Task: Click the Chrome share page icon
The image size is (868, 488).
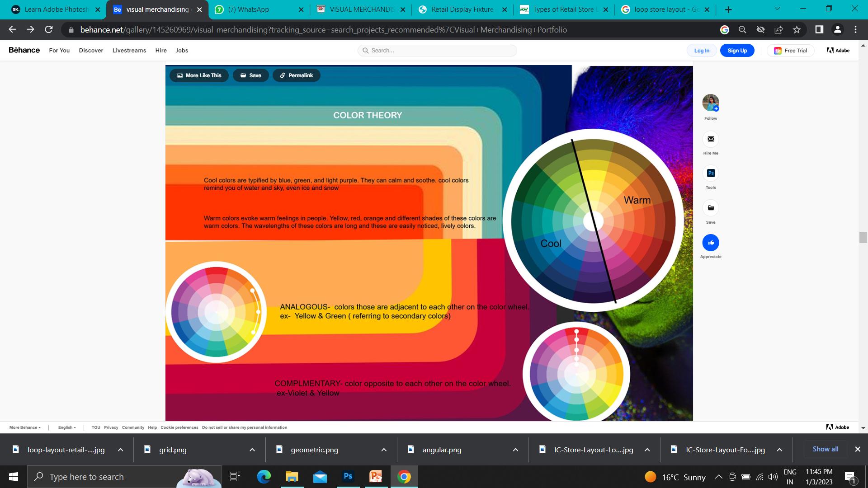Action: (778, 30)
